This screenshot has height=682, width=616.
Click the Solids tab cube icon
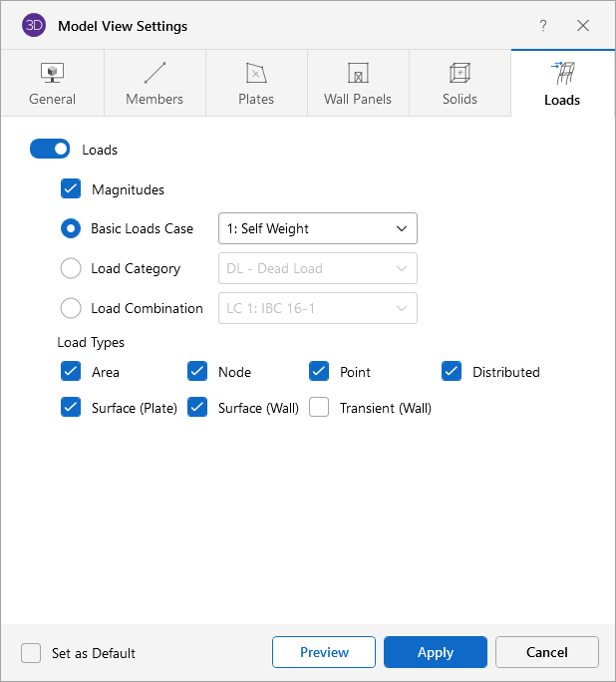[460, 73]
